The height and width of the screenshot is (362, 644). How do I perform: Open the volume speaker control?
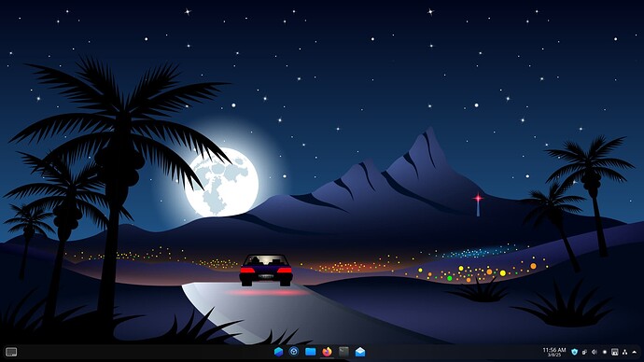[x=595, y=352]
